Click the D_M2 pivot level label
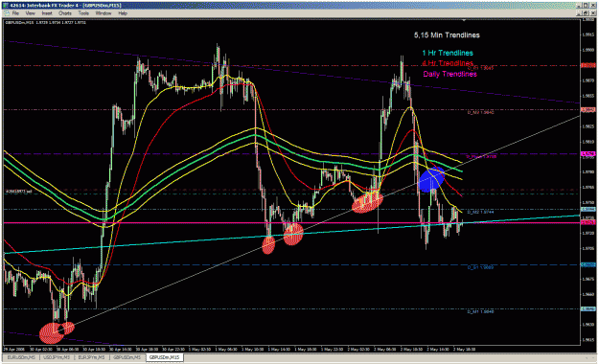Viewport: 599px width, 364px height. [x=480, y=212]
